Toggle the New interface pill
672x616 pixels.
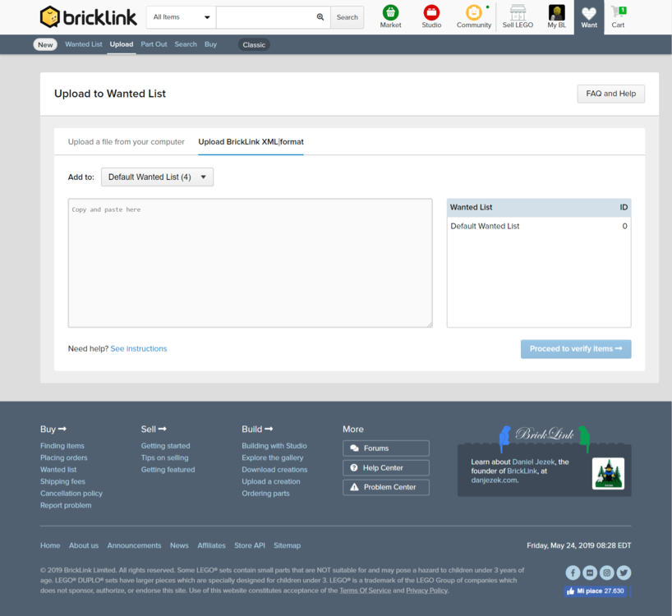point(45,44)
